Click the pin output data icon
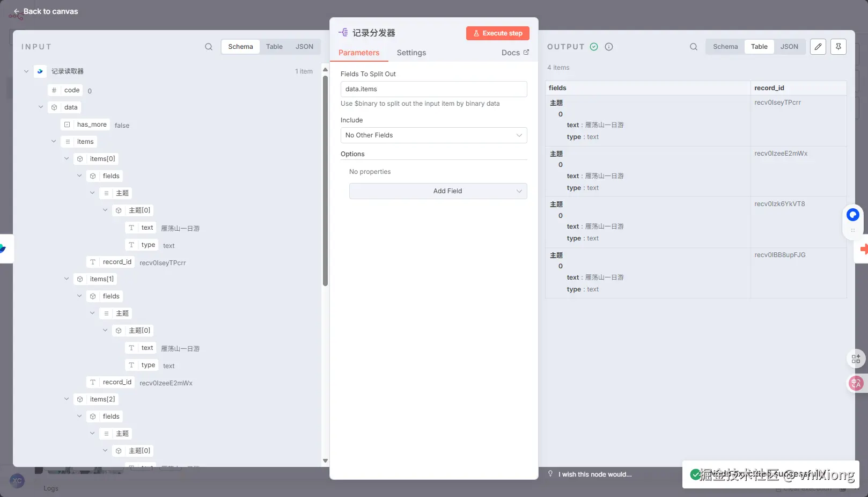The height and width of the screenshot is (497, 868). point(838,47)
